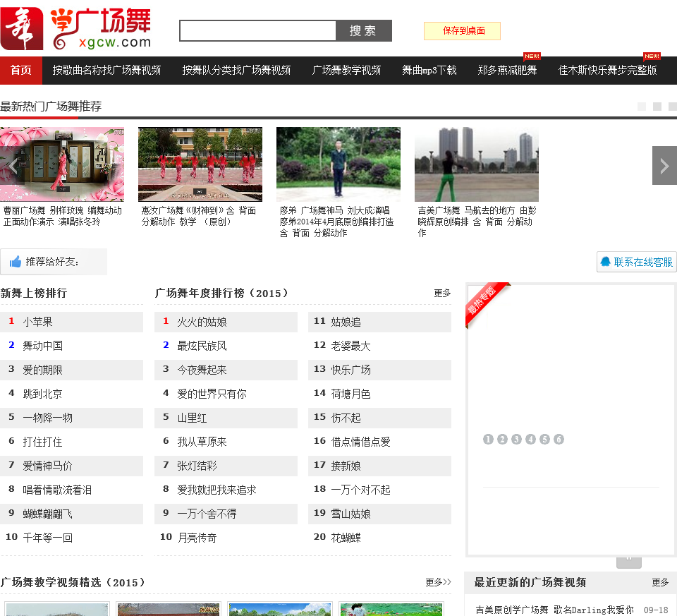Open 曹丽广场舞 别样玫瑰 video thumbnail
The image size is (677, 616).
point(62,164)
